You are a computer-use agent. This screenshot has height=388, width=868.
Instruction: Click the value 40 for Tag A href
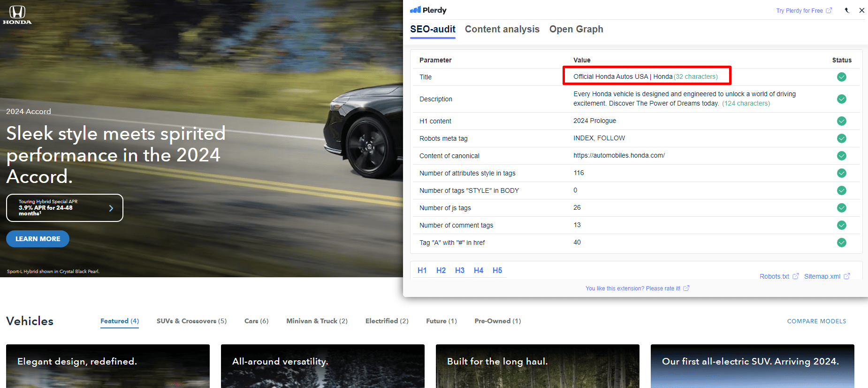[x=577, y=242]
